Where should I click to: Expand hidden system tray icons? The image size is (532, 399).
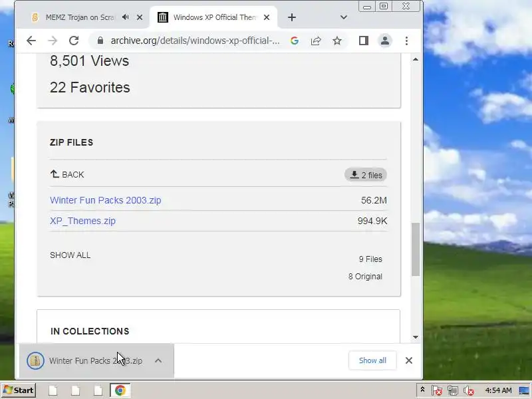pos(422,390)
